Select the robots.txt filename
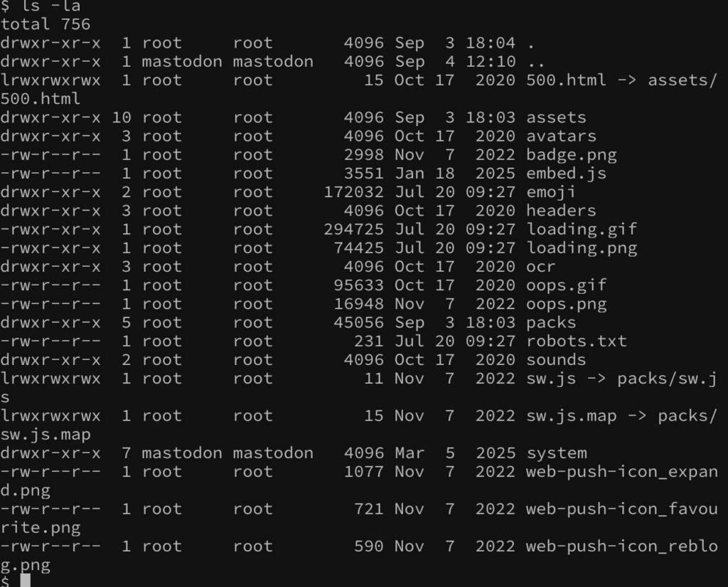The image size is (728, 587). [576, 341]
